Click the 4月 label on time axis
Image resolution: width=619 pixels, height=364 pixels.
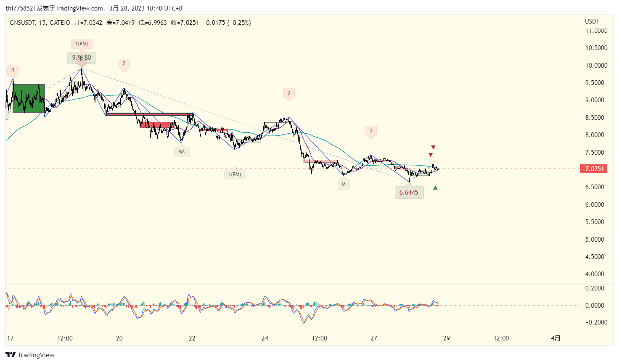pos(556,338)
